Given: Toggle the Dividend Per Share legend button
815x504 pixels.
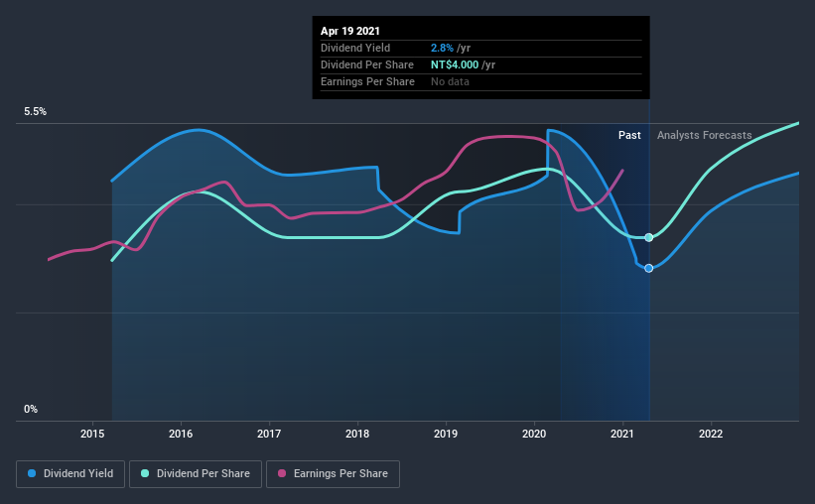Looking at the screenshot, I should 196,474.
